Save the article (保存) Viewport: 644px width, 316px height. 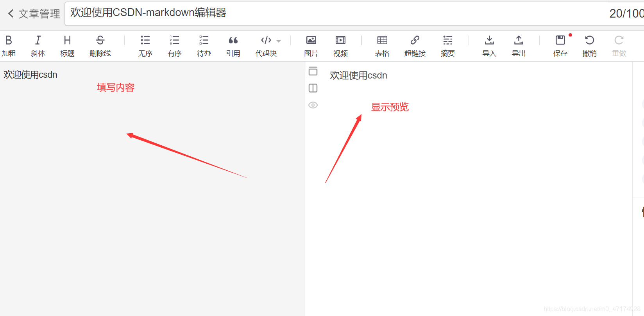click(x=560, y=46)
